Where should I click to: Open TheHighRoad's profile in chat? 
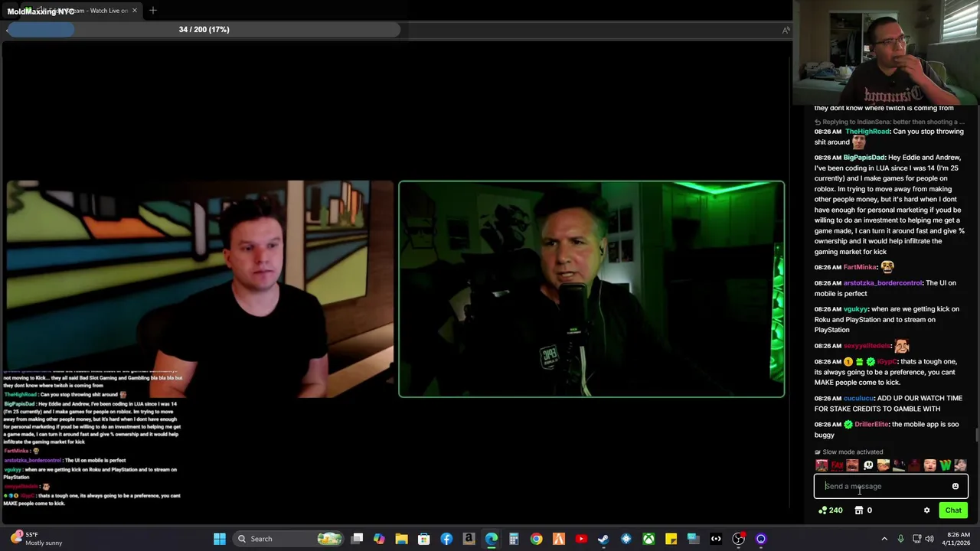point(867,132)
